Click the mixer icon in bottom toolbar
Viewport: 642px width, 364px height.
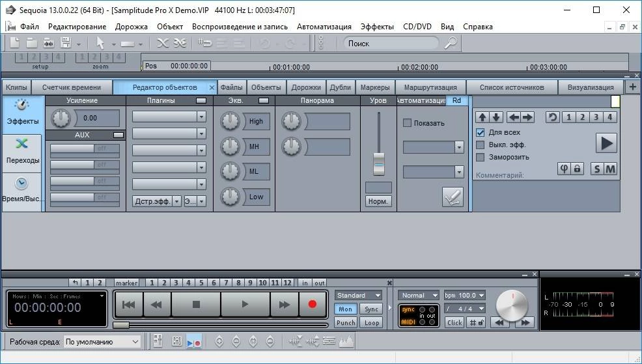pyautogui.click(x=158, y=341)
